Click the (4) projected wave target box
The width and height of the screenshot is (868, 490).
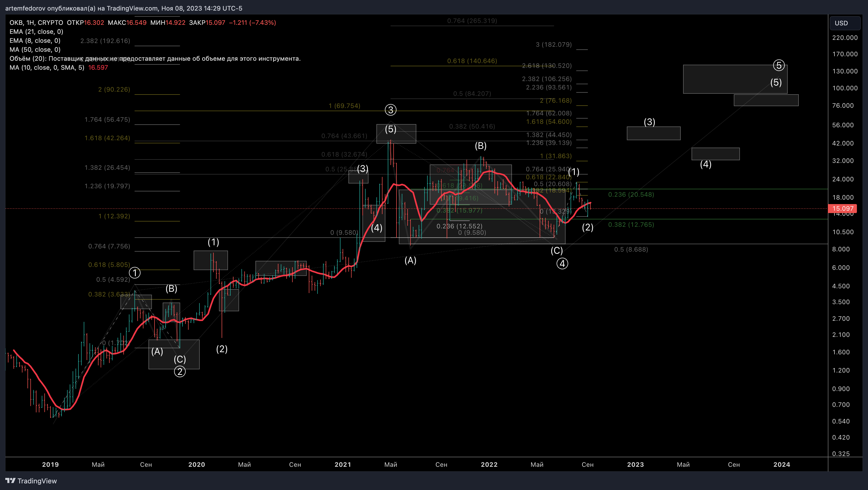click(715, 154)
